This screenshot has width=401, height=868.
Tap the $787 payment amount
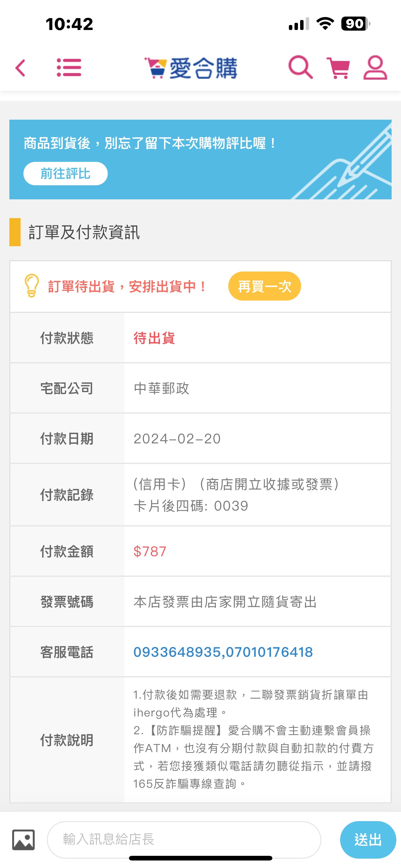coord(150,551)
